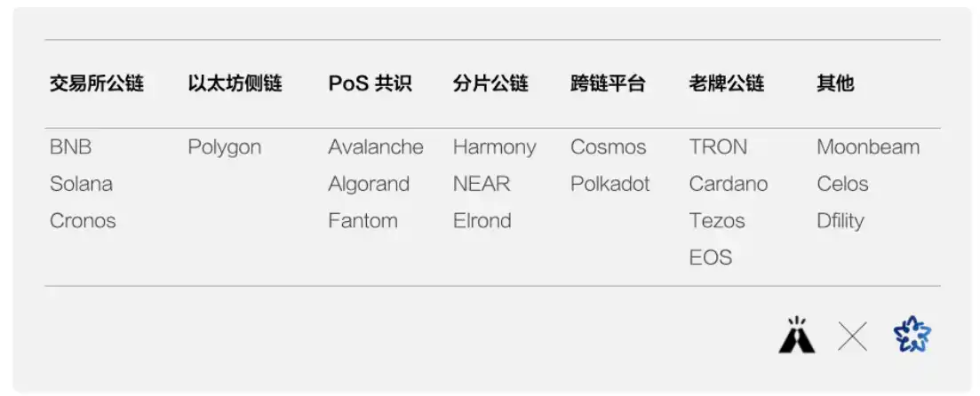The width and height of the screenshot is (980, 396).
Task: Select EOS in the veteran chains column
Action: pos(711,257)
